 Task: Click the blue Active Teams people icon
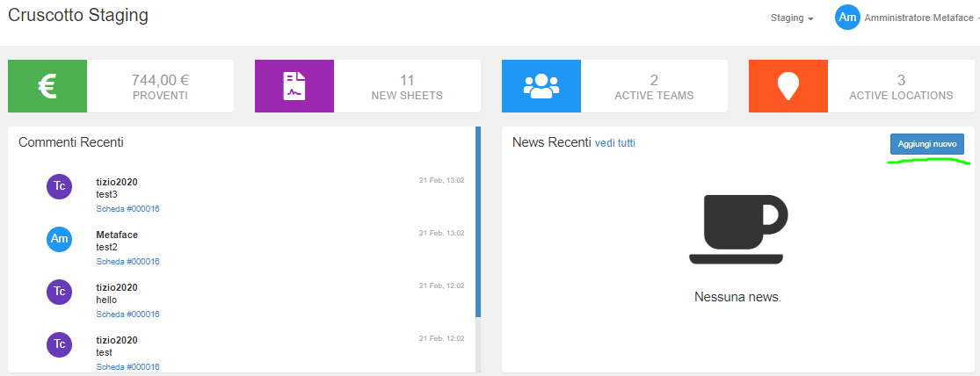pyautogui.click(x=541, y=86)
